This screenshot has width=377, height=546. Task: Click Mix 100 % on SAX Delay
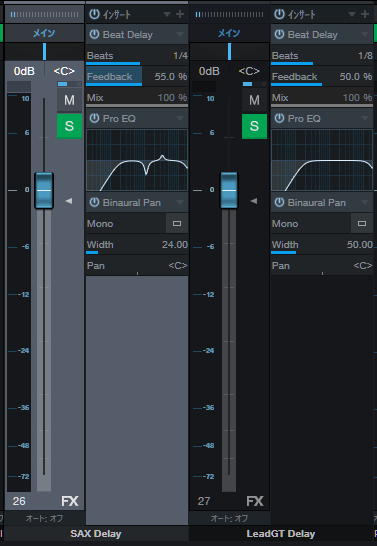(137, 98)
